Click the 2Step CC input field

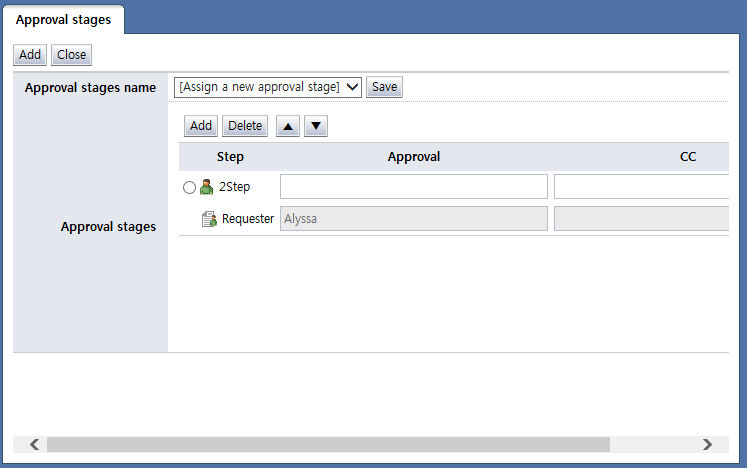point(640,187)
